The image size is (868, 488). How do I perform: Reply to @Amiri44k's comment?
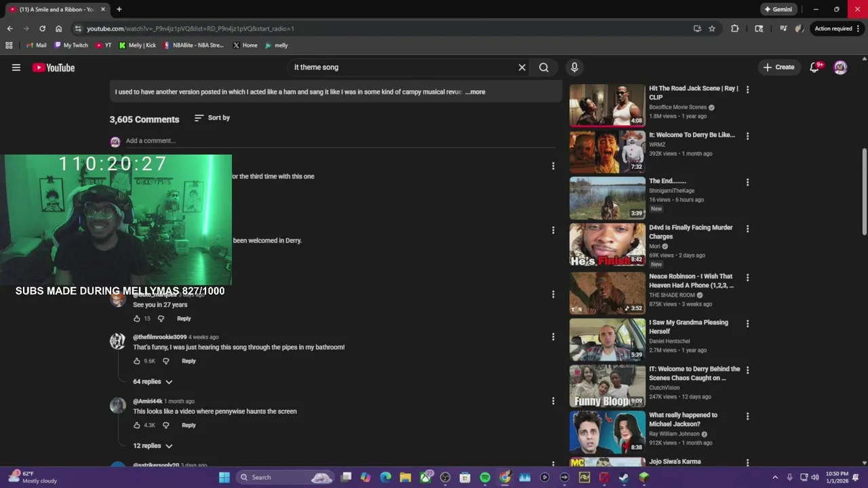click(189, 426)
